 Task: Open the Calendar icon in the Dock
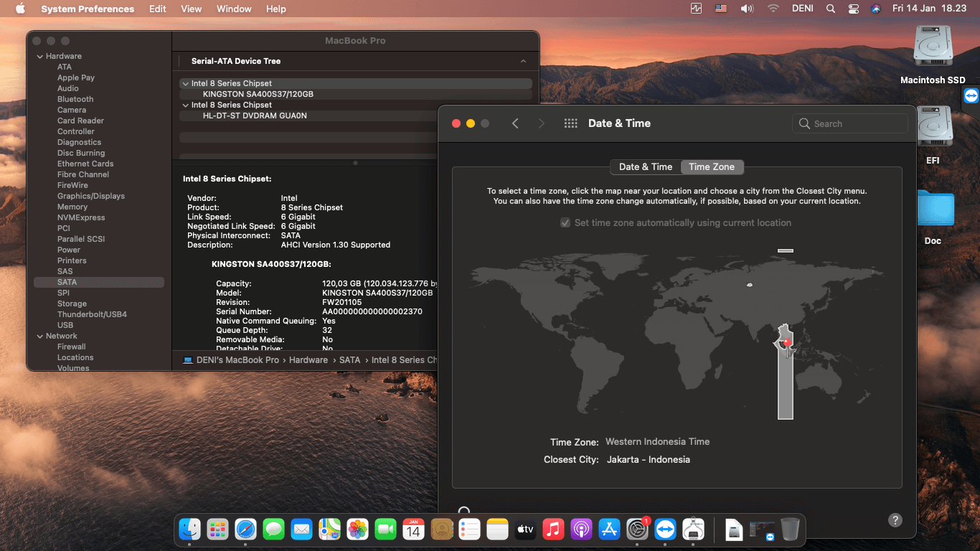pos(413,529)
